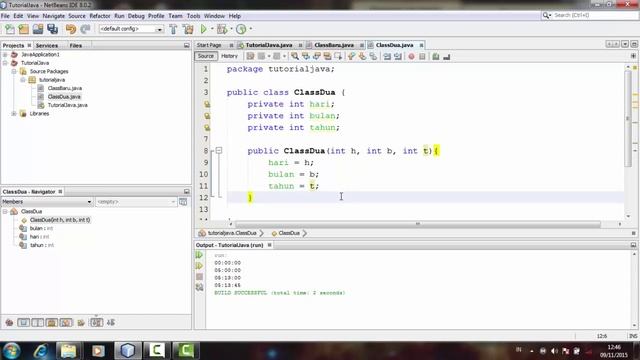
Task: Click Find Selection magnifier in editor toolbar
Action: pos(294,56)
